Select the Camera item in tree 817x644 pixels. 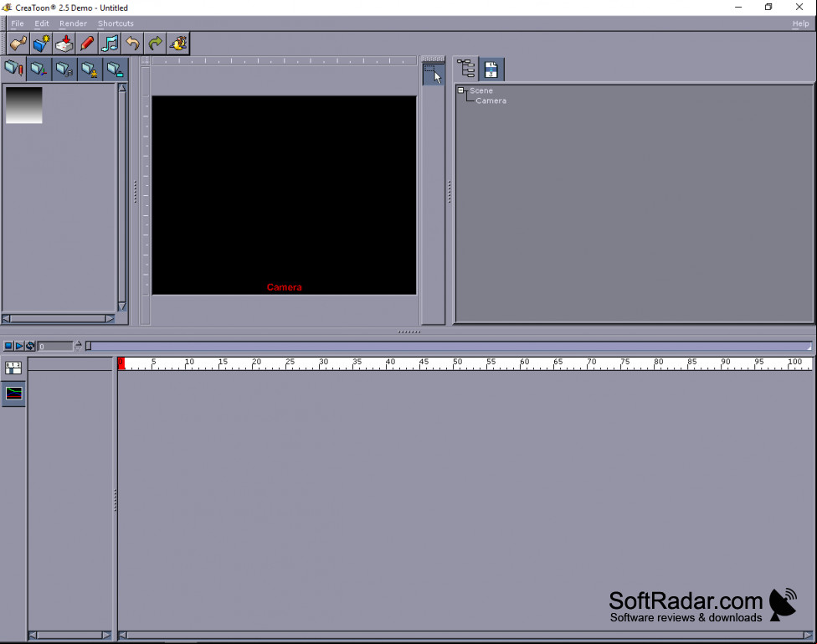(491, 100)
